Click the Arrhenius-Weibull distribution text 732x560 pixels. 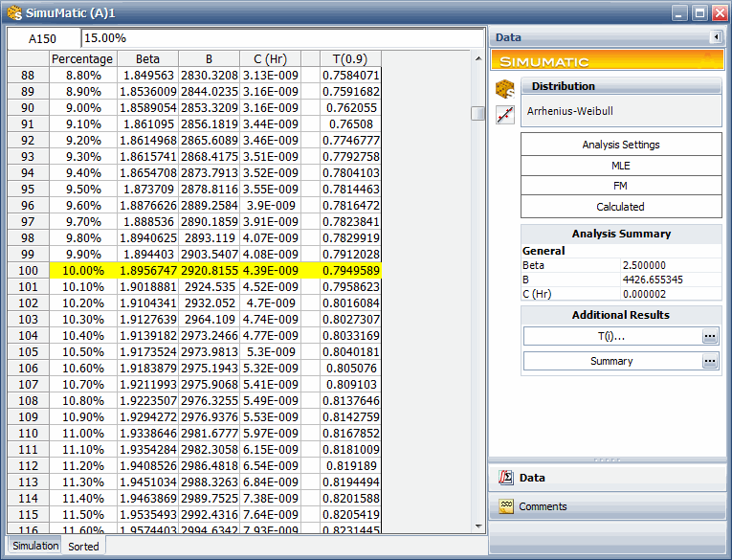tap(570, 111)
